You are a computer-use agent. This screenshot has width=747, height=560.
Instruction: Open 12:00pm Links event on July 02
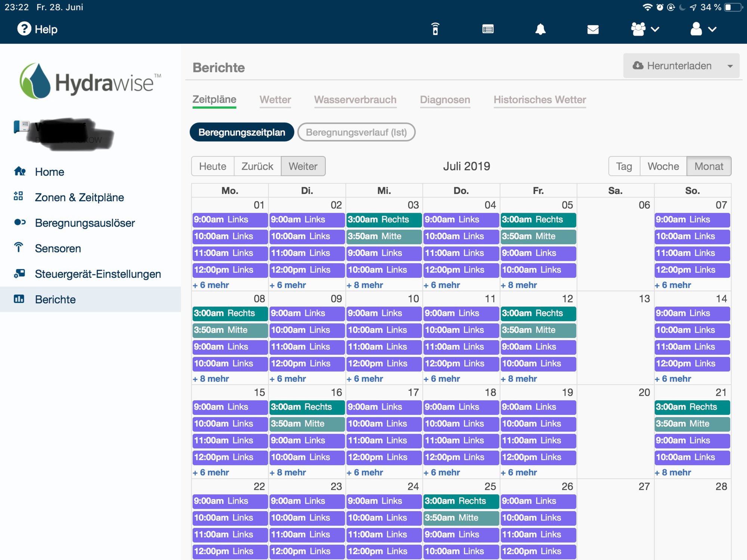tap(307, 270)
